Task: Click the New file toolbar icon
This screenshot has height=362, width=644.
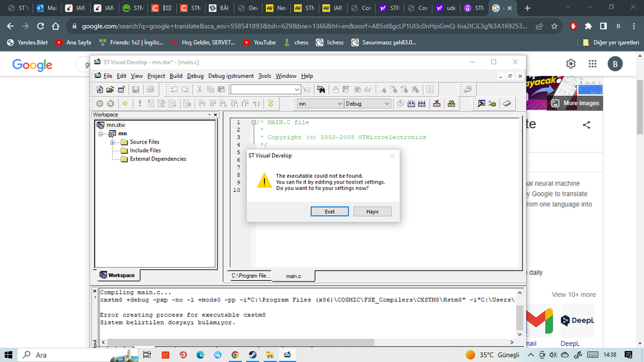Action: [x=99, y=90]
